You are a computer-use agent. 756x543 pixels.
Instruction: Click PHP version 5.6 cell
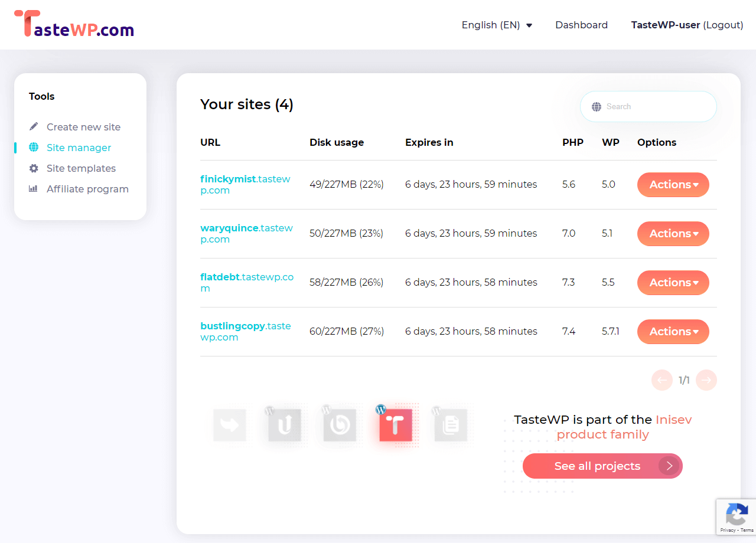click(x=569, y=185)
